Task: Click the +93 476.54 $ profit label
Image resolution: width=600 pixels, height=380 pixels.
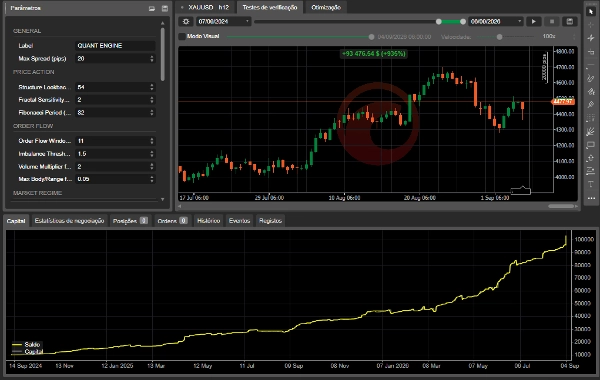Action: 373,54
